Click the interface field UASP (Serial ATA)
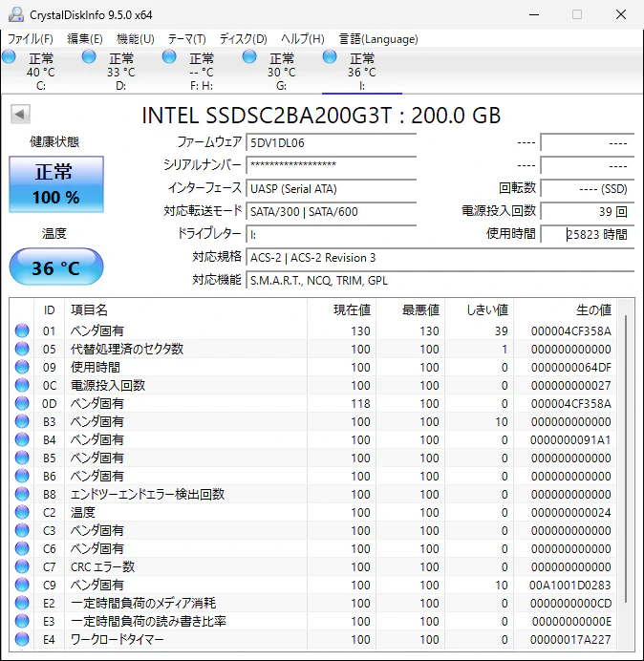This screenshot has width=644, height=661. point(331,188)
